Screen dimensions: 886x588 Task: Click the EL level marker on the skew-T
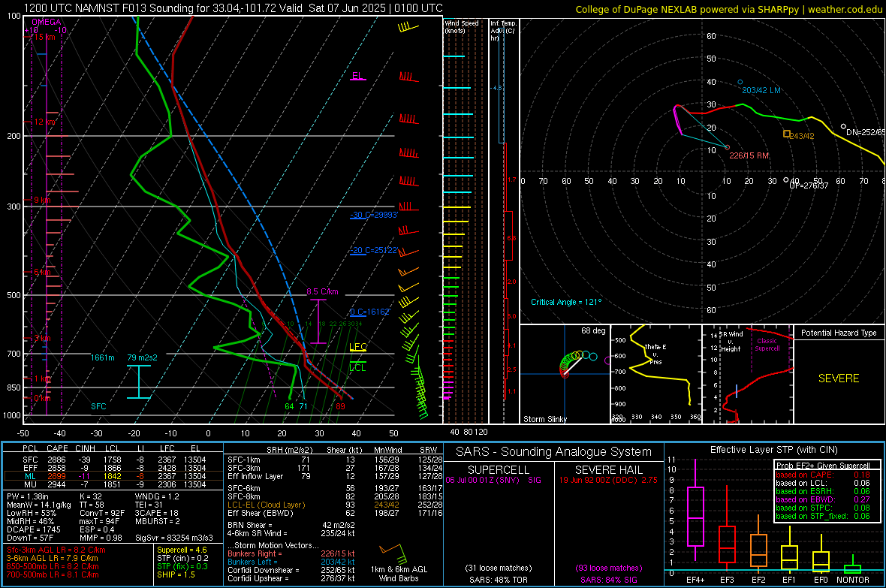358,77
